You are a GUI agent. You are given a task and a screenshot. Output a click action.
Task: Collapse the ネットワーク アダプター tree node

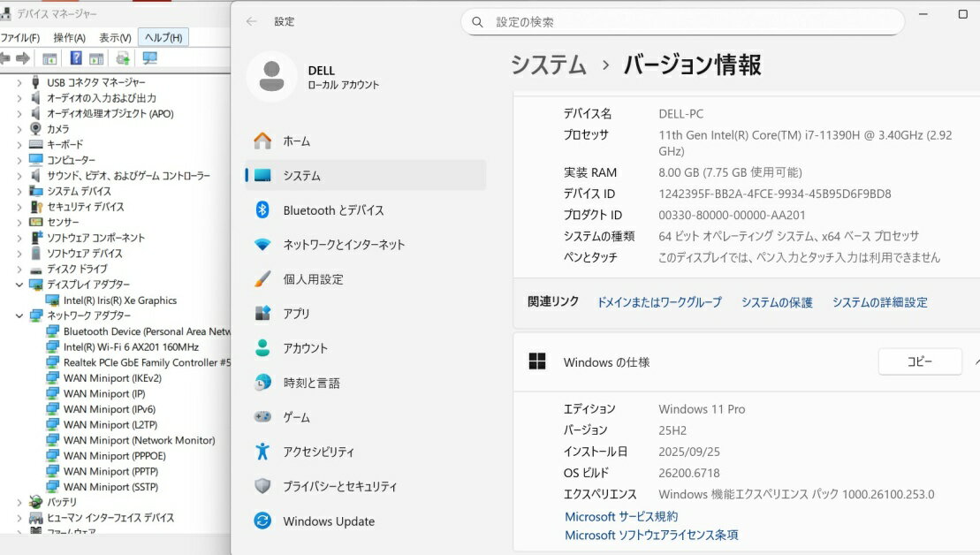click(x=19, y=316)
